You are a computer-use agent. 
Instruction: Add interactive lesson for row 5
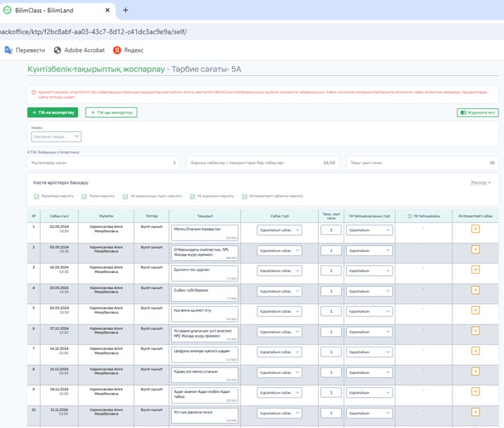tap(475, 310)
